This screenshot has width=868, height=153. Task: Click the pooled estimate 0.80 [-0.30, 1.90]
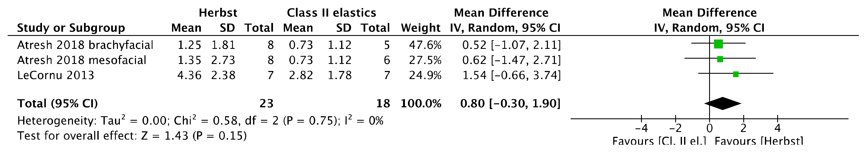pyautogui.click(x=510, y=103)
